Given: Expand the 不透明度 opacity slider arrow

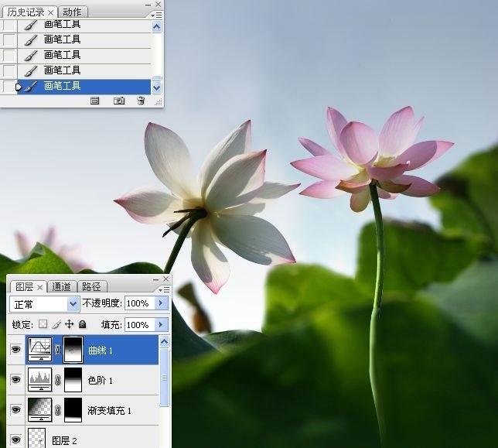Looking at the screenshot, I should tap(161, 303).
